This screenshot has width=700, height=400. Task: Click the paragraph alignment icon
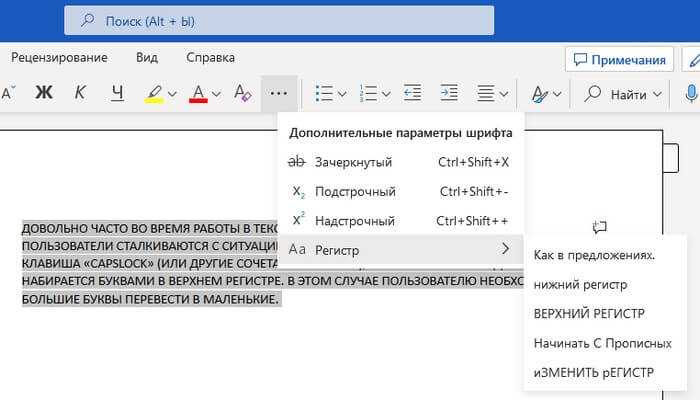point(485,94)
